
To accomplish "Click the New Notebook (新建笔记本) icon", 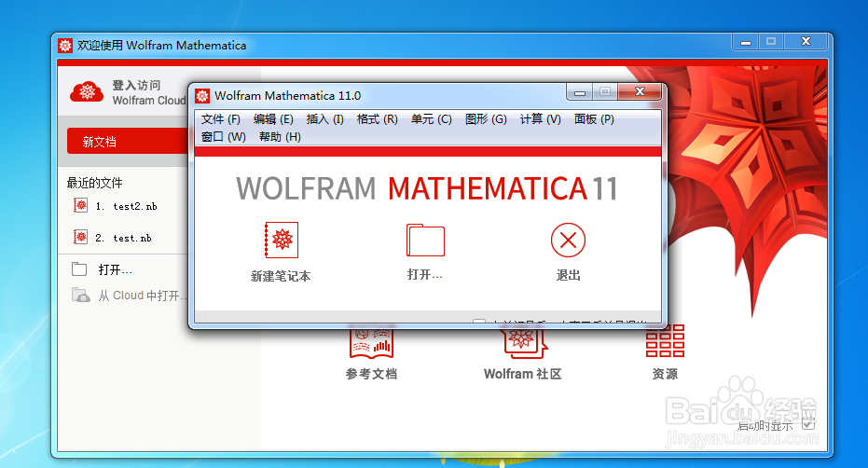I will (x=282, y=240).
